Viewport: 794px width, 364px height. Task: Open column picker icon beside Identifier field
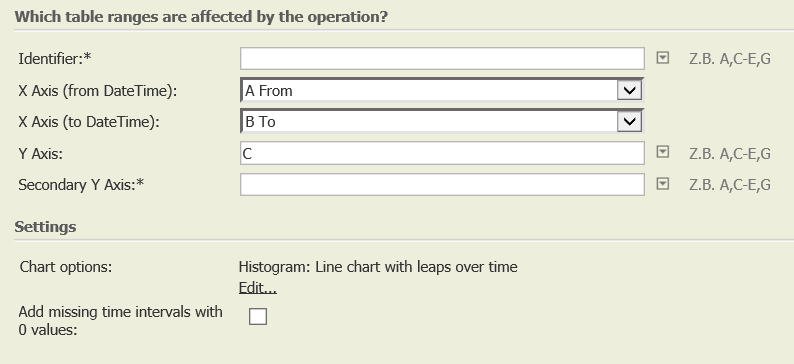tap(662, 58)
